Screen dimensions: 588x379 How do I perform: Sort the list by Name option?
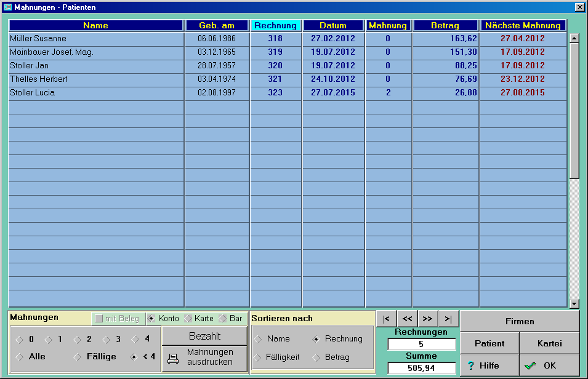point(259,339)
